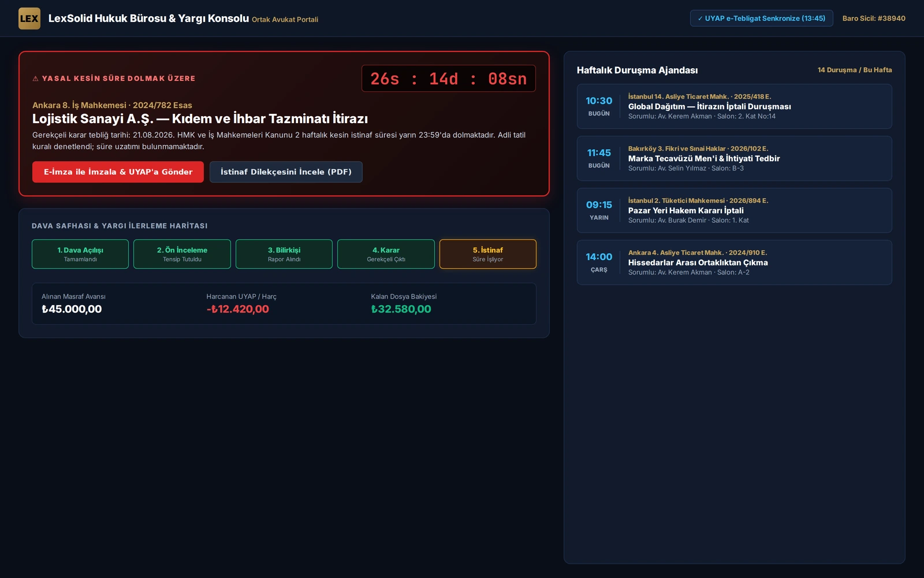The image size is (924, 578).
Task: Click the deadline countdown timer
Action: pos(448,79)
